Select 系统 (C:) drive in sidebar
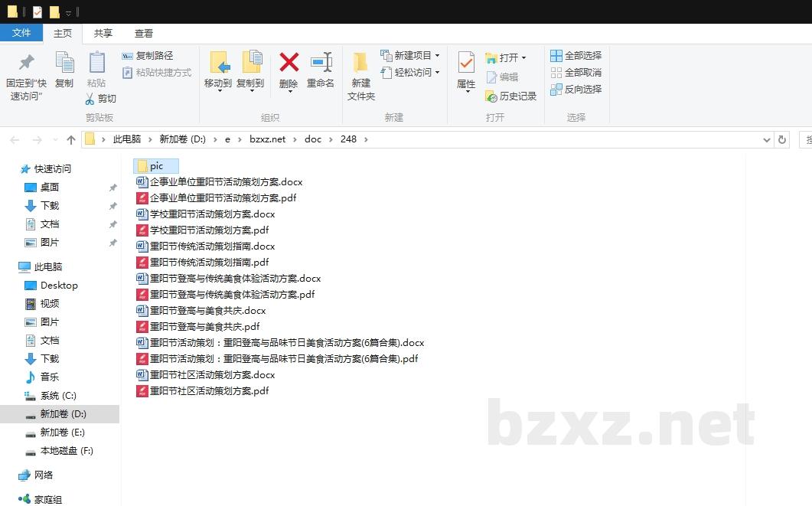 [x=58, y=396]
